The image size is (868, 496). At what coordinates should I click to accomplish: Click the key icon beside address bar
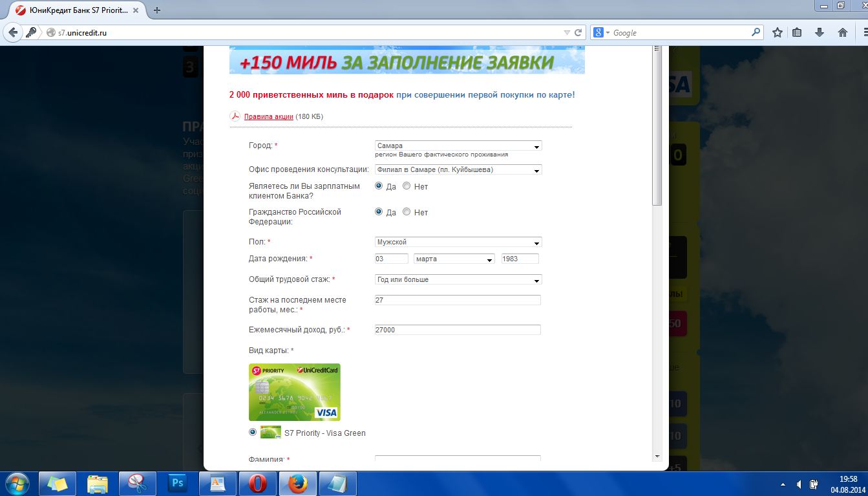[31, 32]
